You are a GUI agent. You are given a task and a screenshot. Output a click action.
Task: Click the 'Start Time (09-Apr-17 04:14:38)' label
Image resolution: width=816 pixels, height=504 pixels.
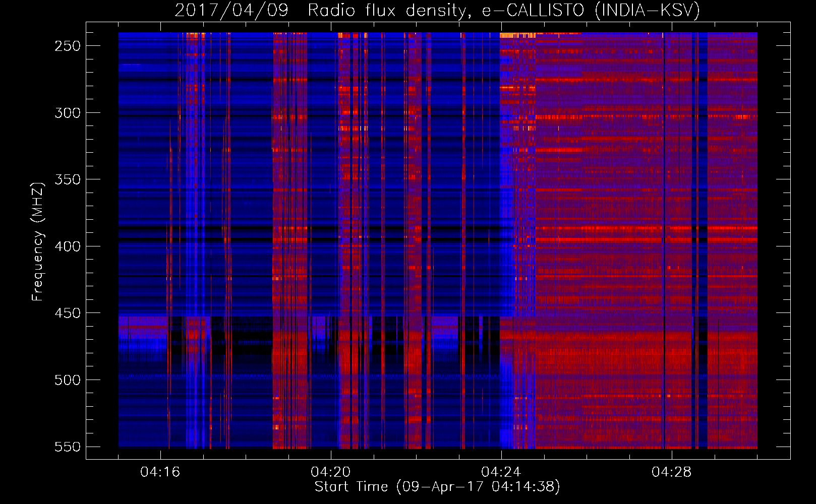point(437,487)
